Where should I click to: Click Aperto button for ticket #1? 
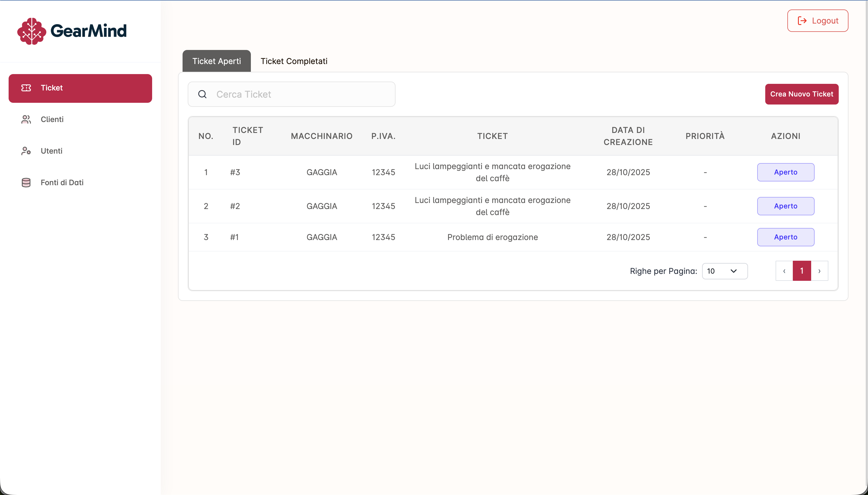click(x=785, y=237)
